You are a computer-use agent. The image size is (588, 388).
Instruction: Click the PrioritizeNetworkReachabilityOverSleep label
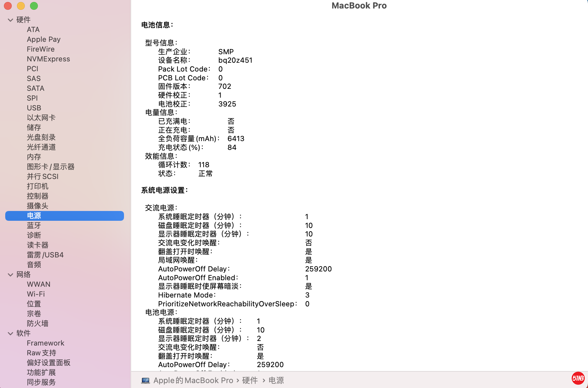[x=227, y=304]
